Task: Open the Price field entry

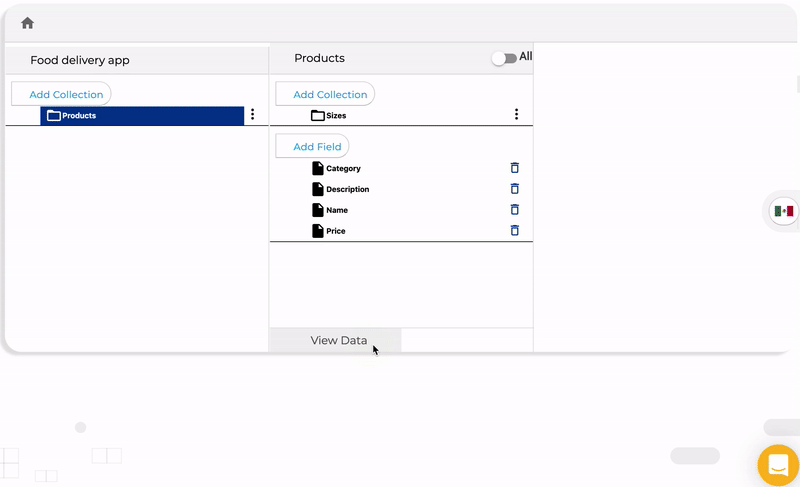Action: tap(336, 231)
